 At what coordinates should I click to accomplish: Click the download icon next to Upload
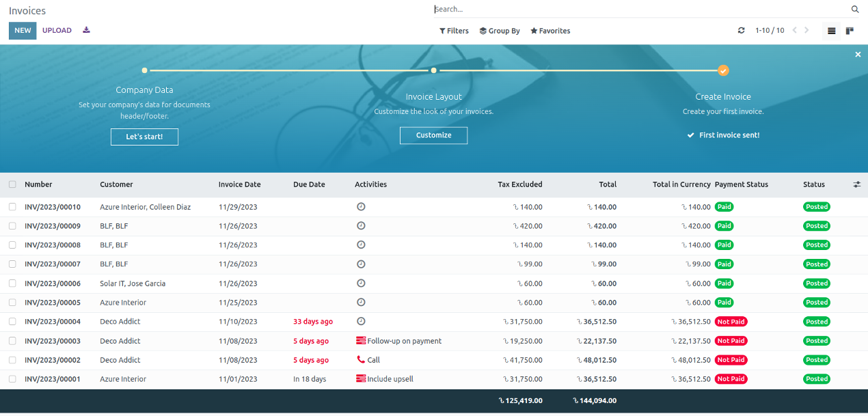click(x=86, y=30)
